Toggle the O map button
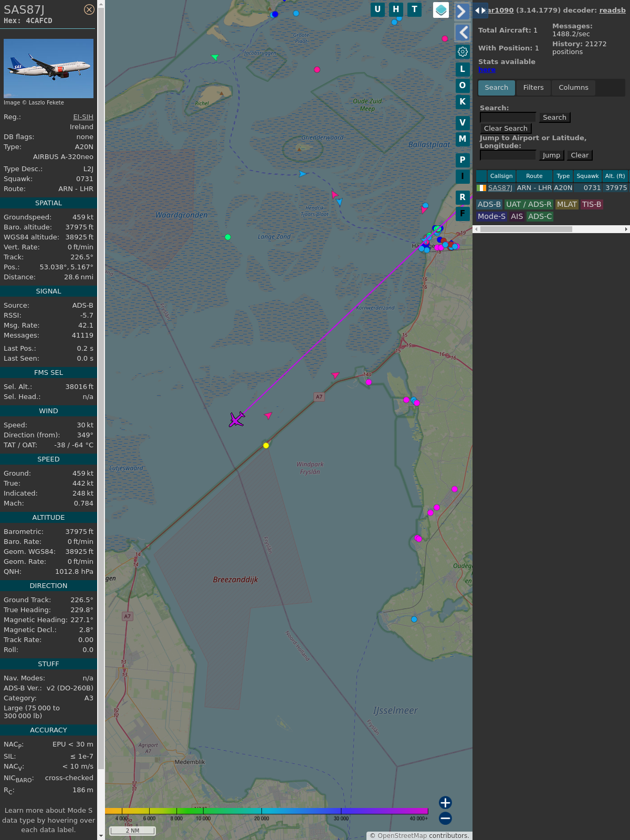The width and height of the screenshot is (630, 840). [x=463, y=86]
